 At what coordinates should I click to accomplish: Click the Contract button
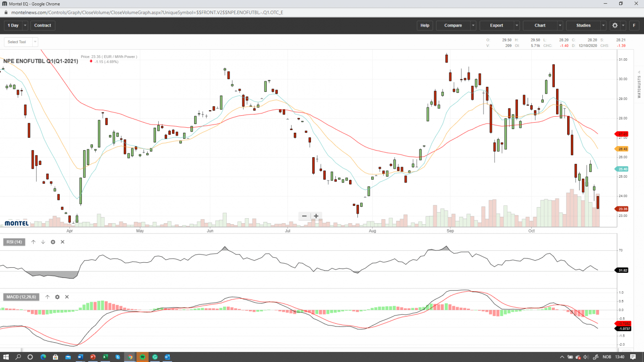coord(43,25)
